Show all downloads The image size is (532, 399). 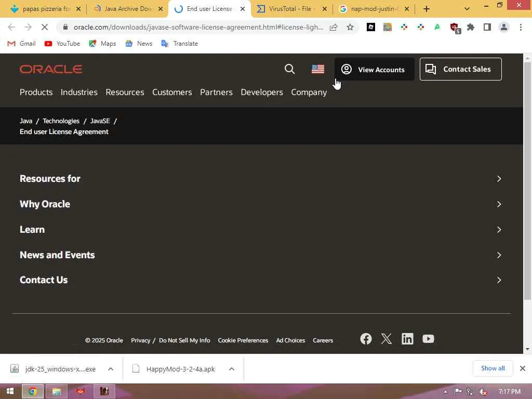pyautogui.click(x=493, y=368)
